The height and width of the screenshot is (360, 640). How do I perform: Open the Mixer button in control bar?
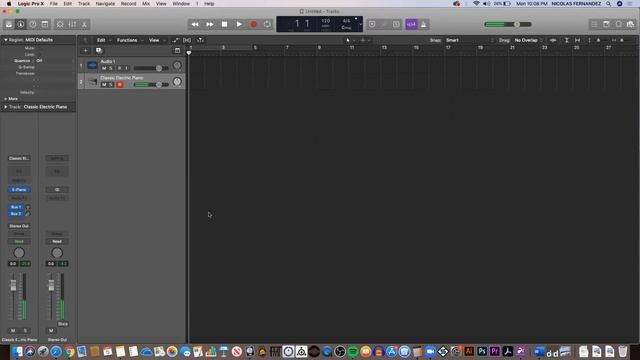(x=72, y=24)
